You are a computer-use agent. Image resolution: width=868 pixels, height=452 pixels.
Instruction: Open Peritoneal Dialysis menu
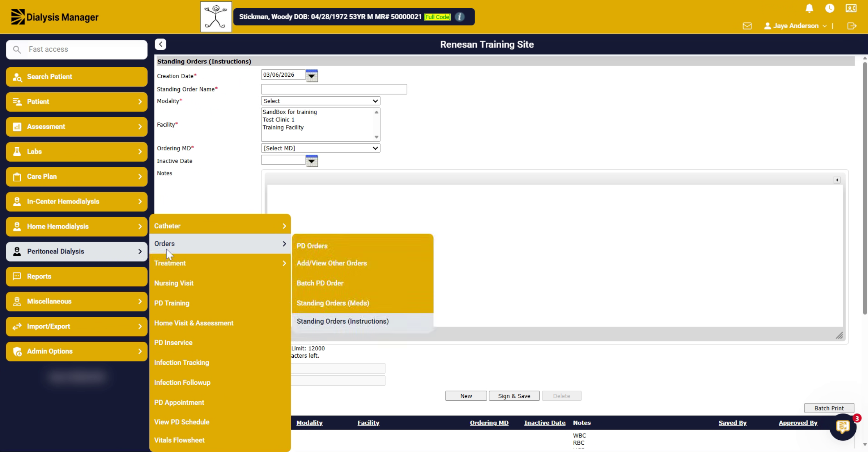click(x=77, y=251)
